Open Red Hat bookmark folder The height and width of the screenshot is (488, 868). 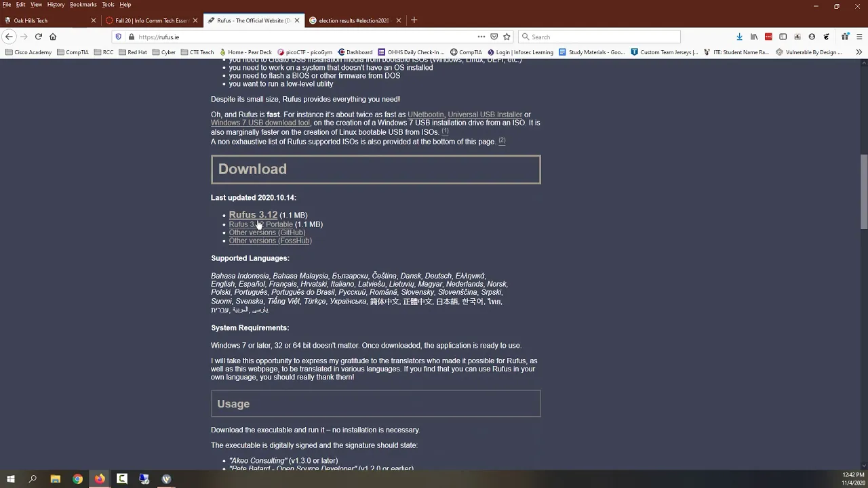coord(132,52)
